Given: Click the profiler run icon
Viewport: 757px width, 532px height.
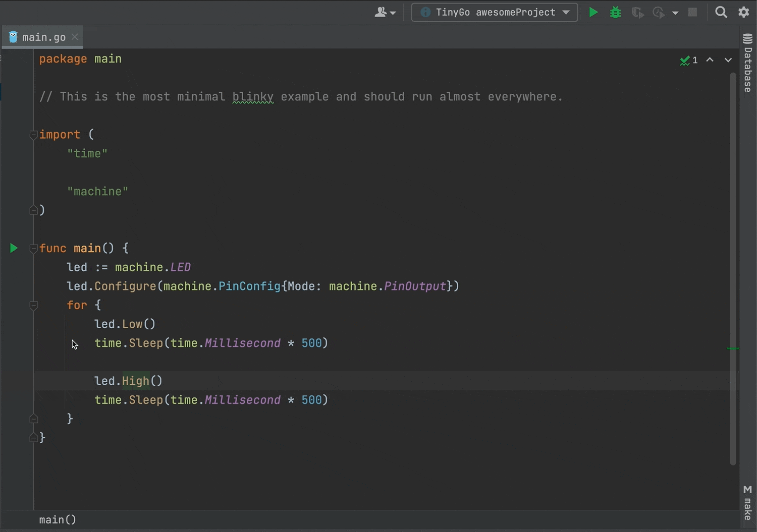Looking at the screenshot, I should tap(659, 12).
